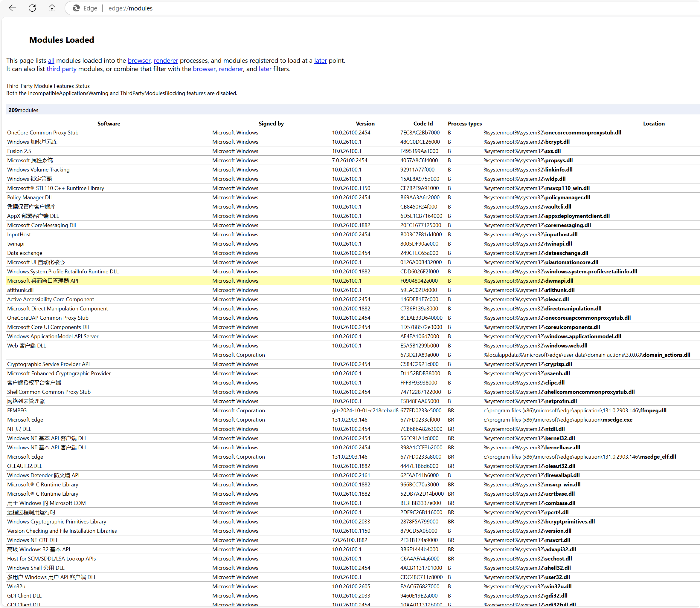
Task: Click the refresh page icon
Action: [x=32, y=8]
